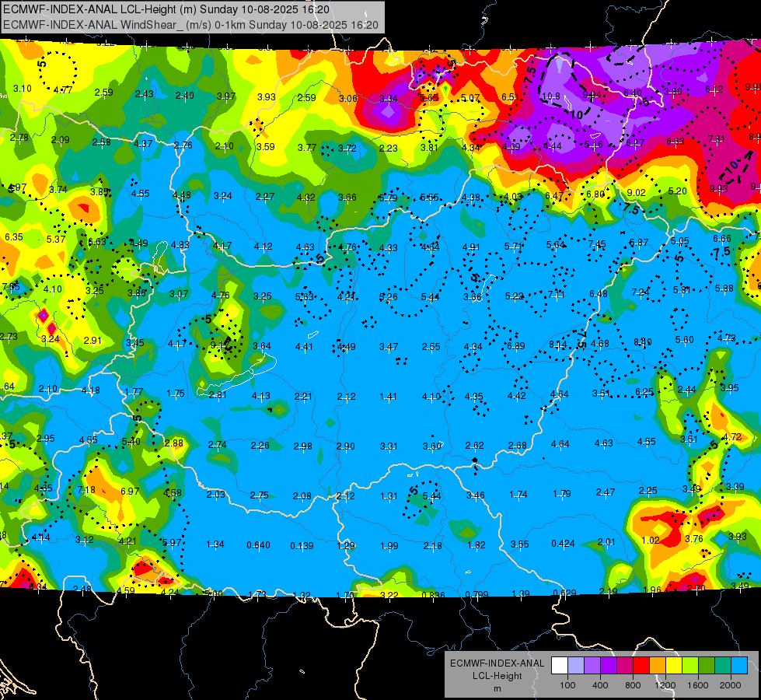This screenshot has width=761, height=700.
Task: Click the wind shear value '7.24'
Action: (x=641, y=292)
